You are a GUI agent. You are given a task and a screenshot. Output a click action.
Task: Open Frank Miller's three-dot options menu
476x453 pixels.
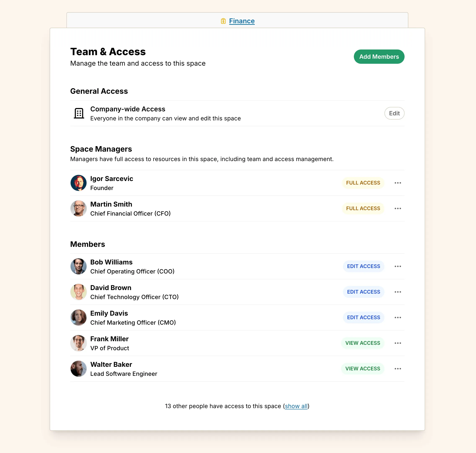tap(398, 343)
